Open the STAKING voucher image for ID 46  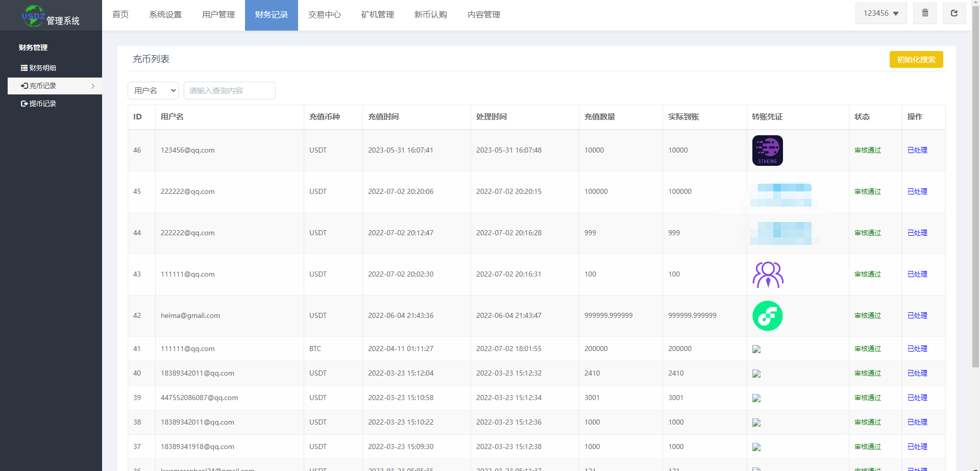(767, 151)
